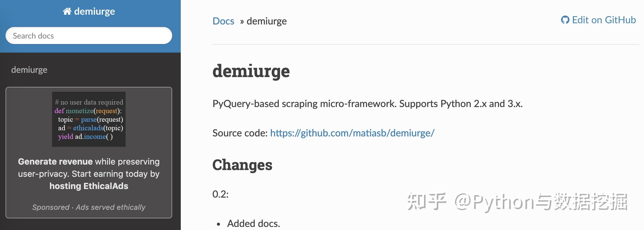Click the 0.2: version label

[220, 194]
